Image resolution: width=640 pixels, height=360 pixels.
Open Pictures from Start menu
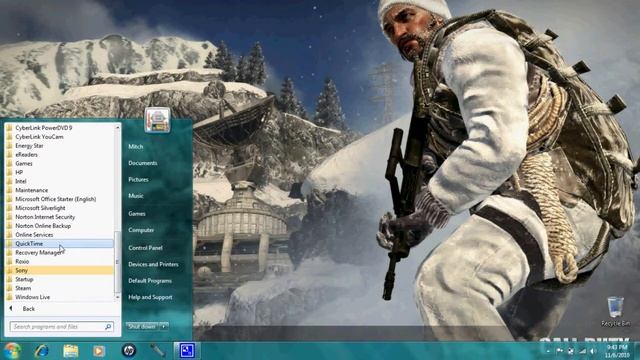[x=138, y=180]
